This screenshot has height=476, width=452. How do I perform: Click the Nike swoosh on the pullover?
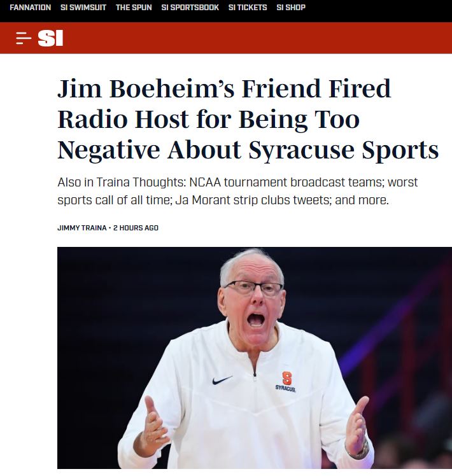coord(222,380)
